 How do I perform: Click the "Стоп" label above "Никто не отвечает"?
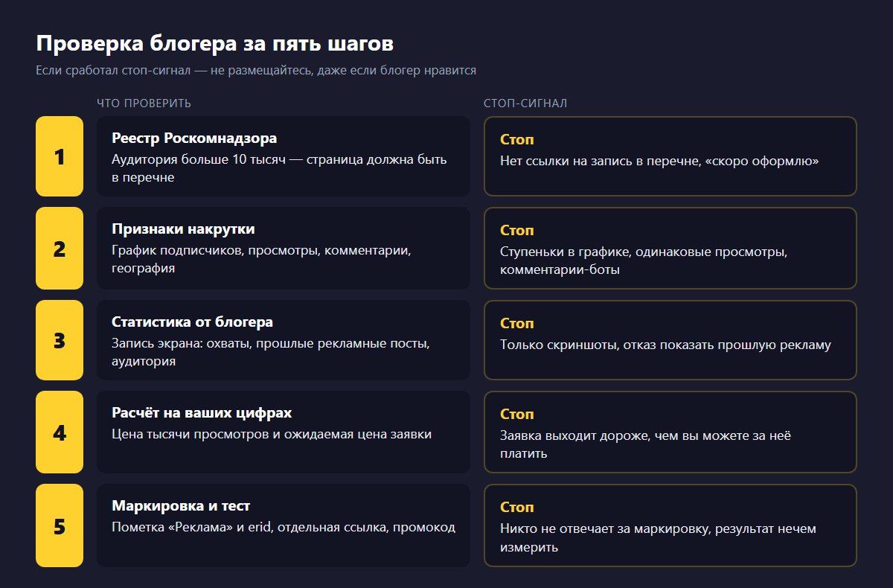(x=517, y=508)
